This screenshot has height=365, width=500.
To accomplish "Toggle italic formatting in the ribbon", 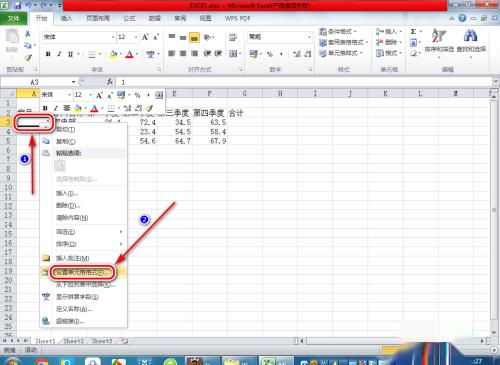I will pyautogui.click(x=59, y=54).
